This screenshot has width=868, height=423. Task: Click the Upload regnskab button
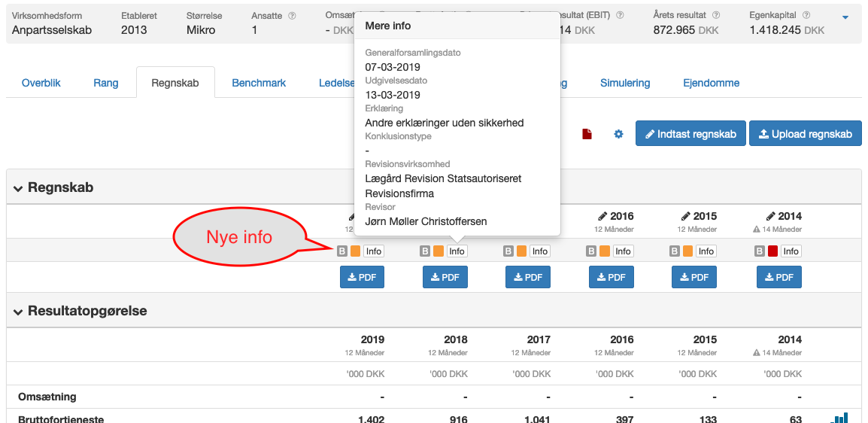pyautogui.click(x=806, y=133)
